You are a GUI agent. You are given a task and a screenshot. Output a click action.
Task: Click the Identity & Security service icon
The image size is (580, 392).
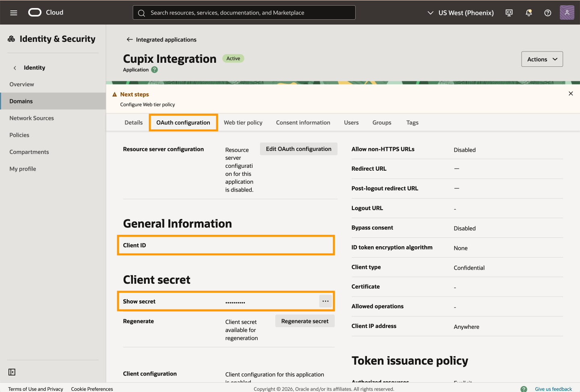point(11,39)
